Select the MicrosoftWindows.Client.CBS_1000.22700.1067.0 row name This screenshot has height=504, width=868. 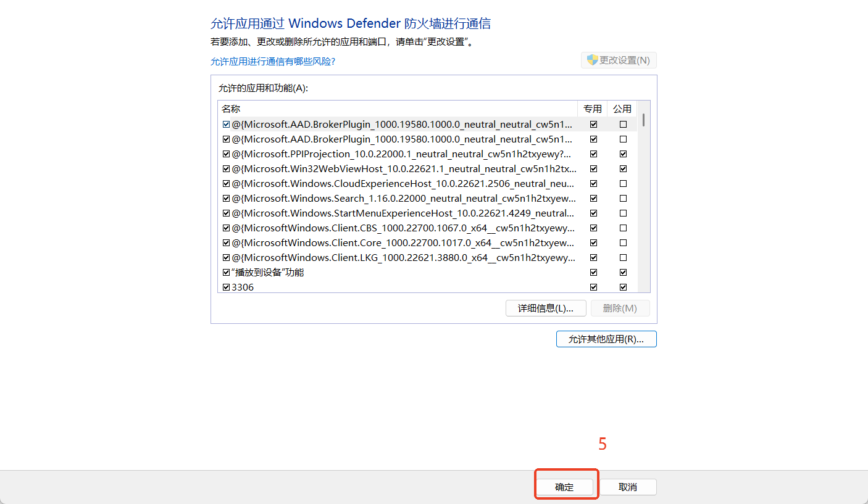pos(404,228)
